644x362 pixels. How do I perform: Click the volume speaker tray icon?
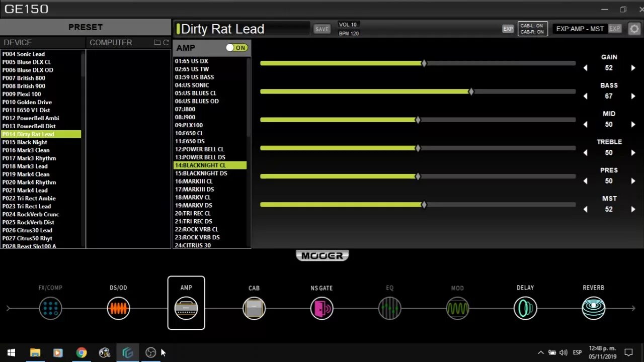coord(563,352)
